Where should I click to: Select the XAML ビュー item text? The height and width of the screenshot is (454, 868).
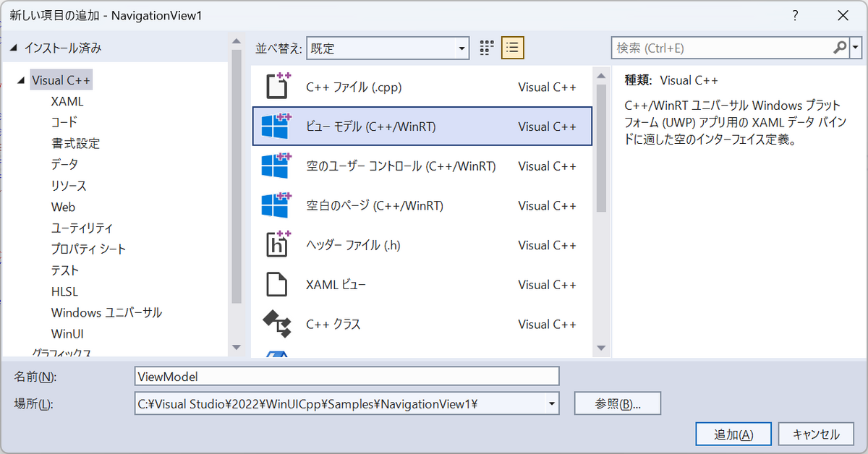336,285
